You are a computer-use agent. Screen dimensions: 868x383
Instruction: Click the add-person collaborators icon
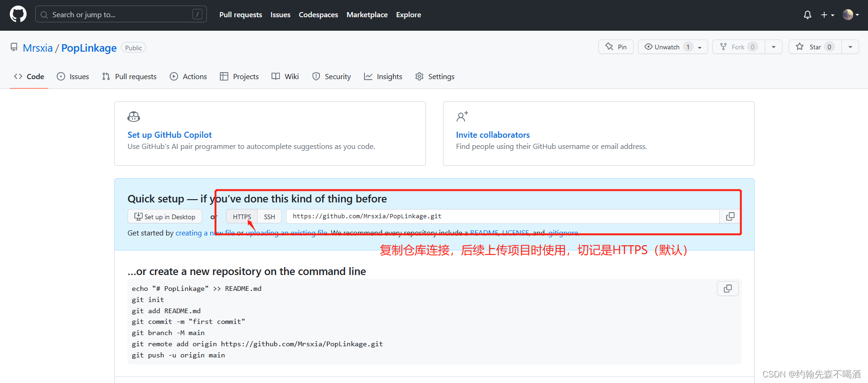point(462,116)
